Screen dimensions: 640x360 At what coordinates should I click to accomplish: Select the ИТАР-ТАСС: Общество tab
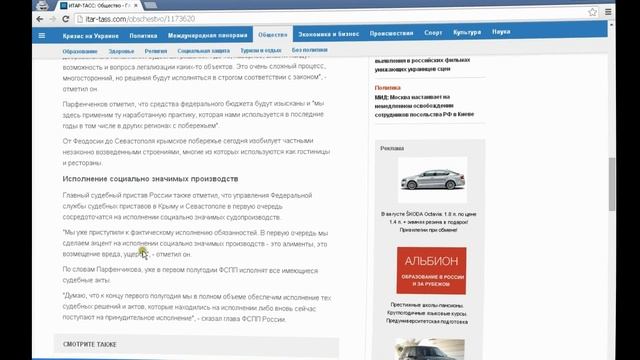point(98,6)
